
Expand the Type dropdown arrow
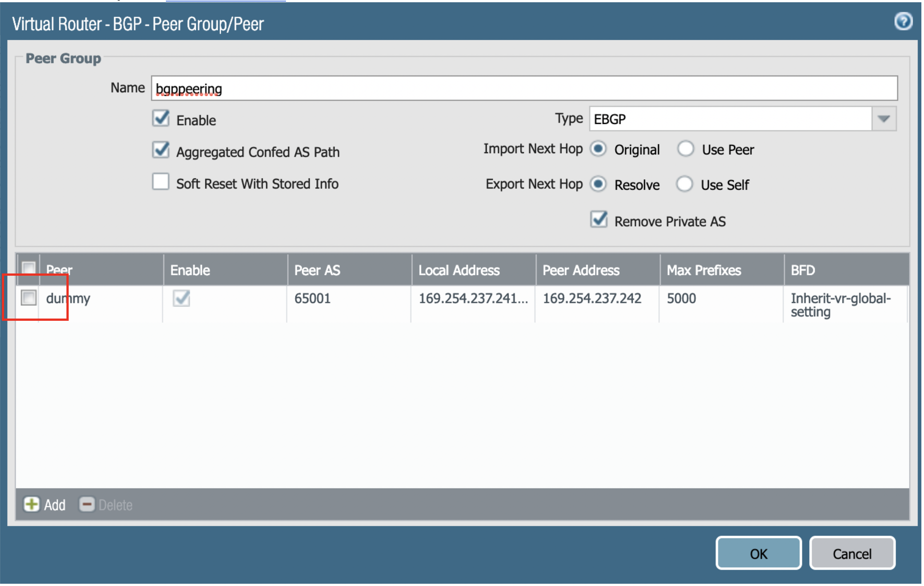point(884,119)
